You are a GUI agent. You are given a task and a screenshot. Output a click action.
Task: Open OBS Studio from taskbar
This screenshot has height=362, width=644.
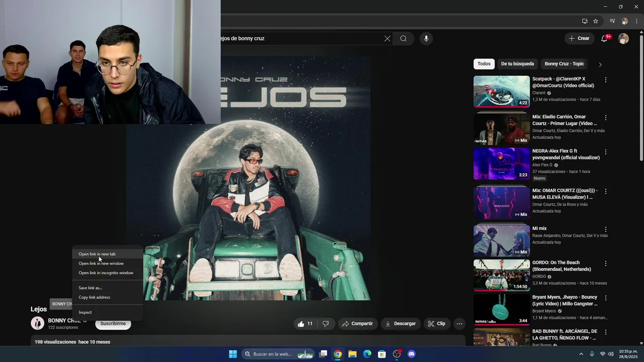pyautogui.click(x=396, y=354)
